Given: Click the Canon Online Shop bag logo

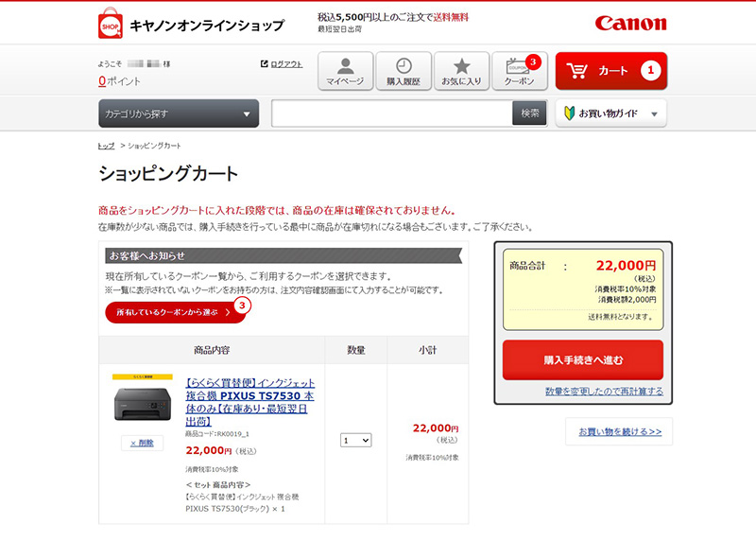Looking at the screenshot, I should [x=110, y=23].
